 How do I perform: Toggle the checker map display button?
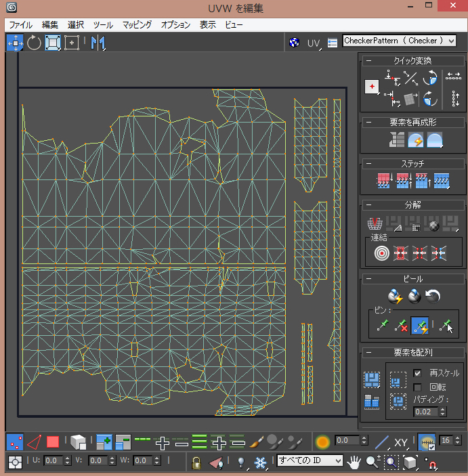[295, 42]
